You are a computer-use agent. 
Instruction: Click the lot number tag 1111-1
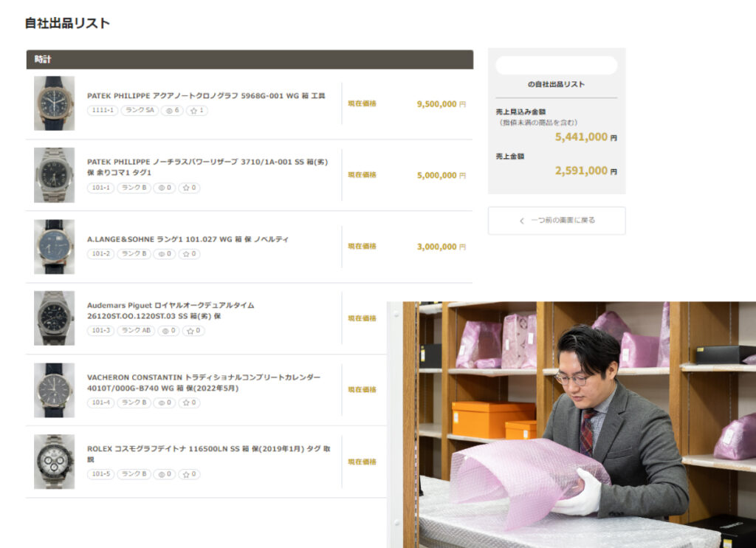tap(103, 111)
